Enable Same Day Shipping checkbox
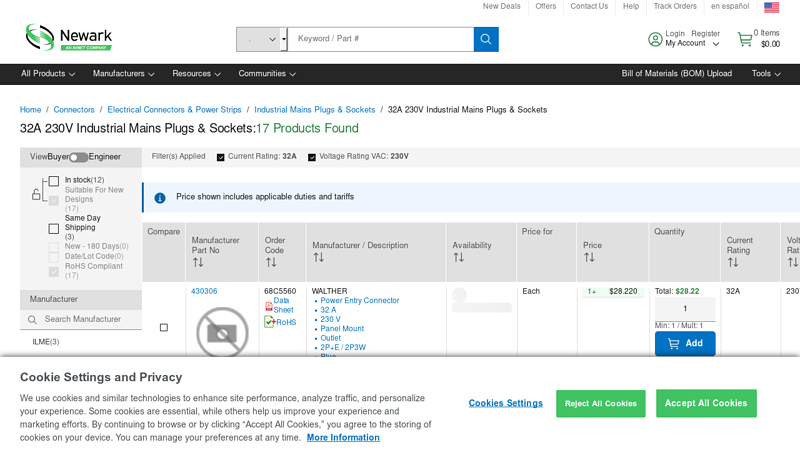The width and height of the screenshot is (800, 450). 54,228
